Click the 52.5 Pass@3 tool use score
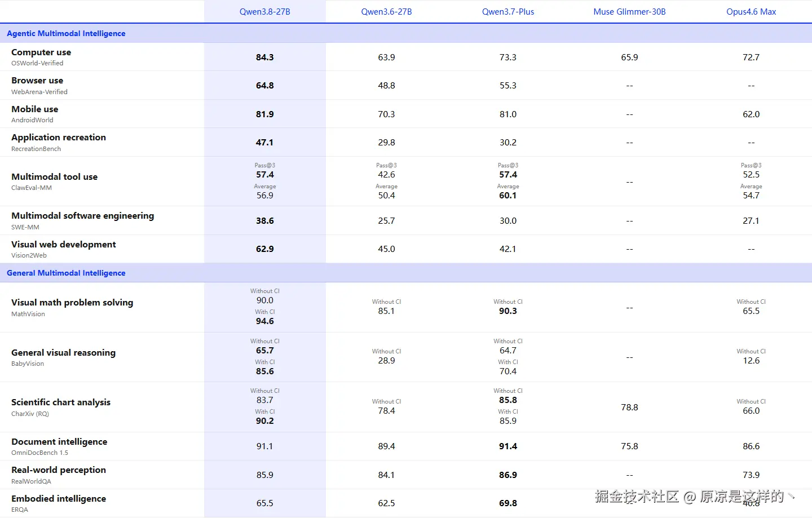812x518 pixels. coord(751,175)
